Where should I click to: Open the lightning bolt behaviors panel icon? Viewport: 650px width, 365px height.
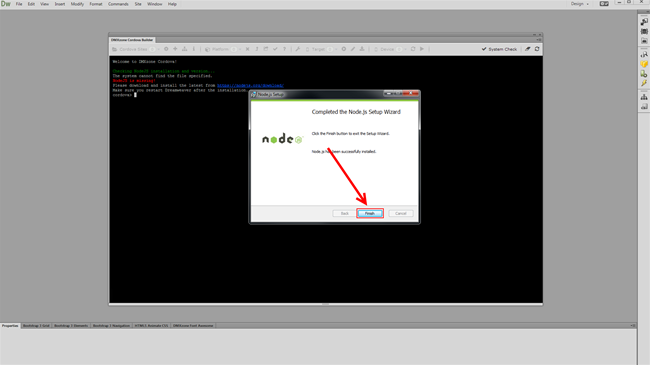[x=644, y=83]
